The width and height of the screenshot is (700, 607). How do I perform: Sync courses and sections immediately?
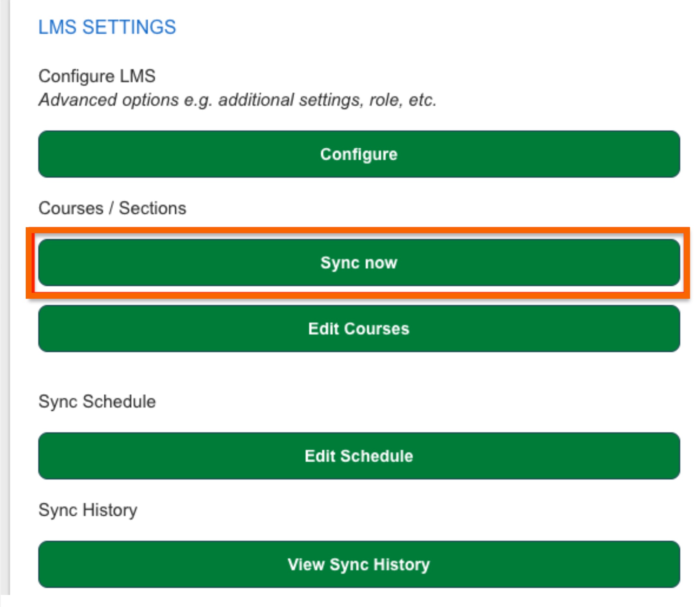click(x=359, y=263)
